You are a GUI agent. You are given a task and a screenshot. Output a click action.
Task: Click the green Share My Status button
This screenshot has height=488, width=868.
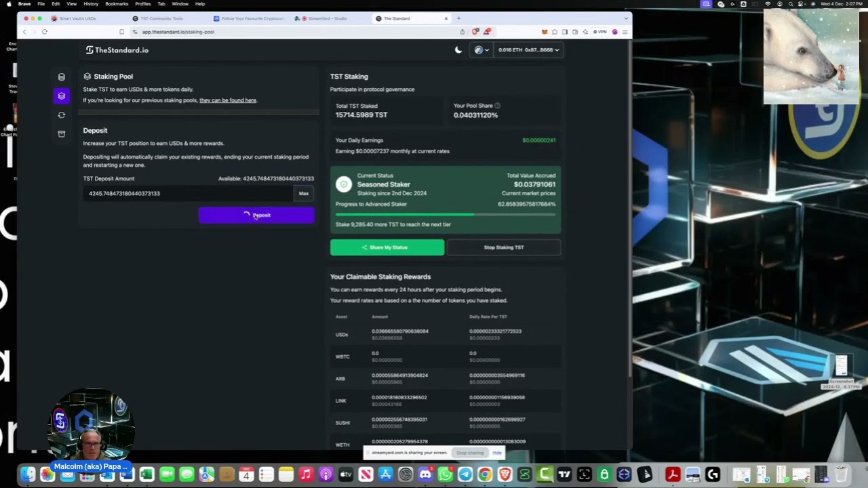coord(387,247)
